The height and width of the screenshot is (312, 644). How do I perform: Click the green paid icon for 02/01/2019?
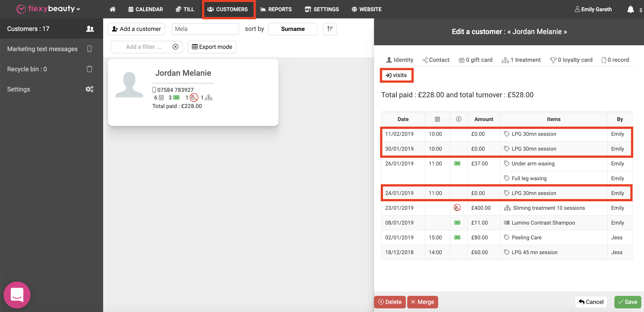(x=457, y=237)
